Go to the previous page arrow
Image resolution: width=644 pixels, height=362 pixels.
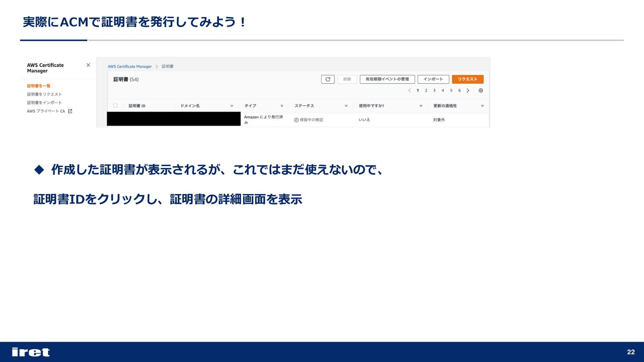point(410,90)
